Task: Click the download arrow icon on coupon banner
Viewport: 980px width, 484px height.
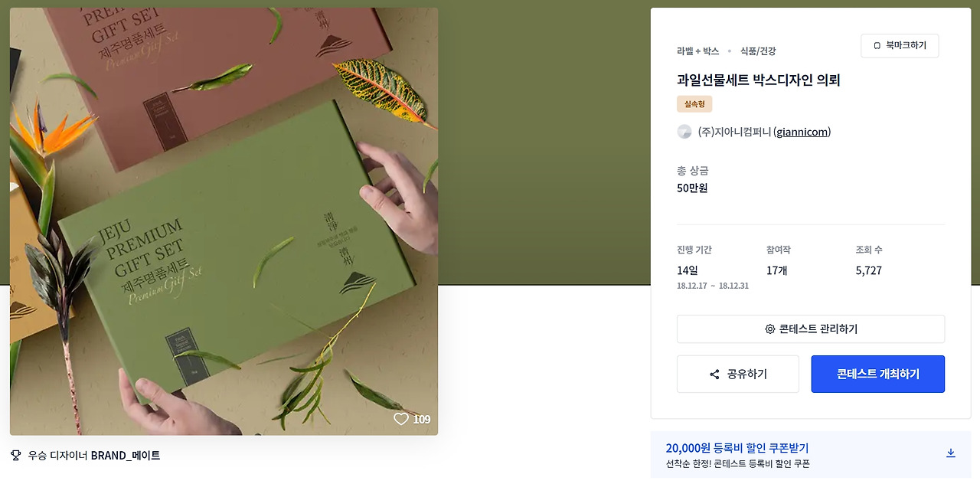Action: tap(951, 453)
